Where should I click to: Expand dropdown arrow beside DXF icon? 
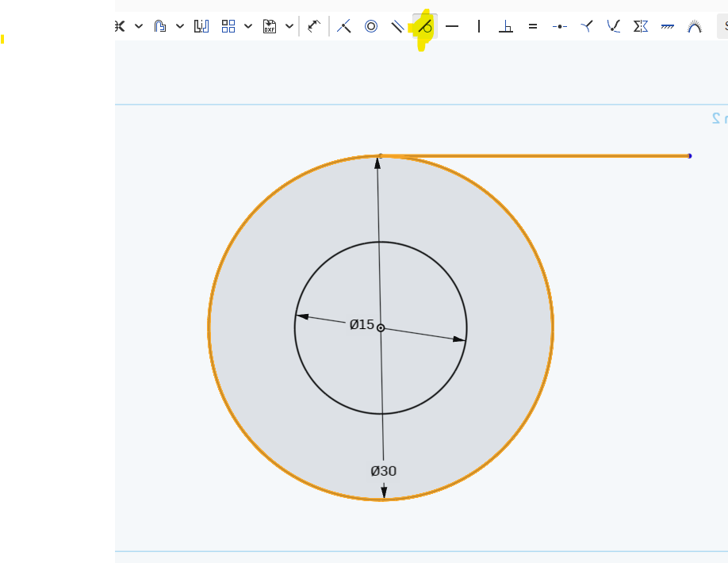coord(289,27)
